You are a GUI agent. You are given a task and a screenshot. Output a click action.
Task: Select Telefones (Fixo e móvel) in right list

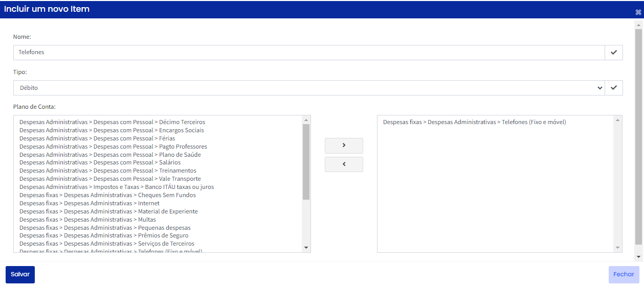click(x=475, y=122)
